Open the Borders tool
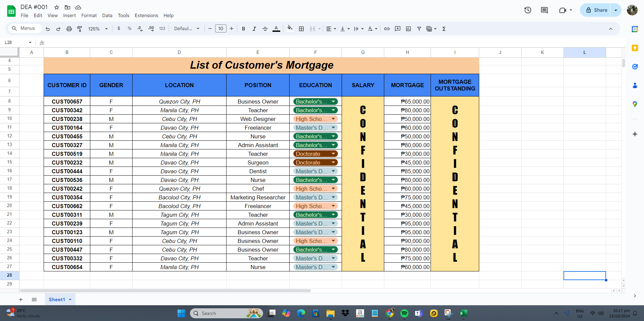Image resolution: width=644 pixels, height=321 pixels. click(301, 29)
